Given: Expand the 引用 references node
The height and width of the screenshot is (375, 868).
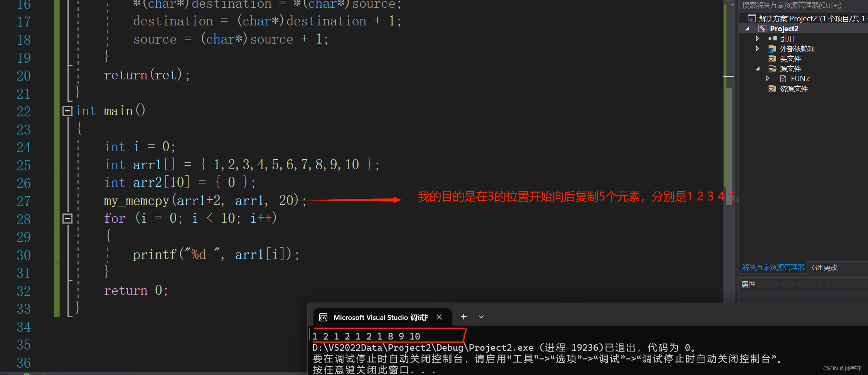Looking at the screenshot, I should [757, 39].
